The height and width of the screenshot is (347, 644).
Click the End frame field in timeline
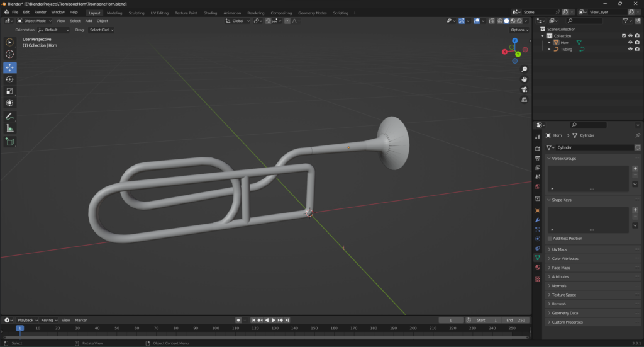(x=519, y=320)
